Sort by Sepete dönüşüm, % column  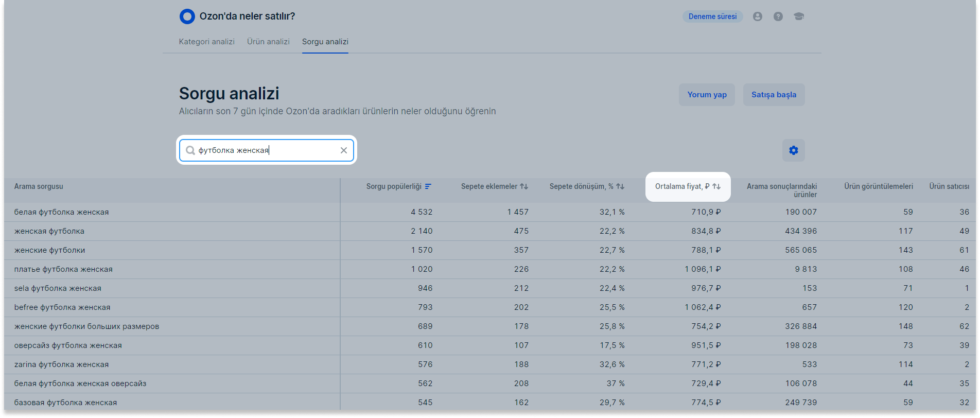click(586, 186)
